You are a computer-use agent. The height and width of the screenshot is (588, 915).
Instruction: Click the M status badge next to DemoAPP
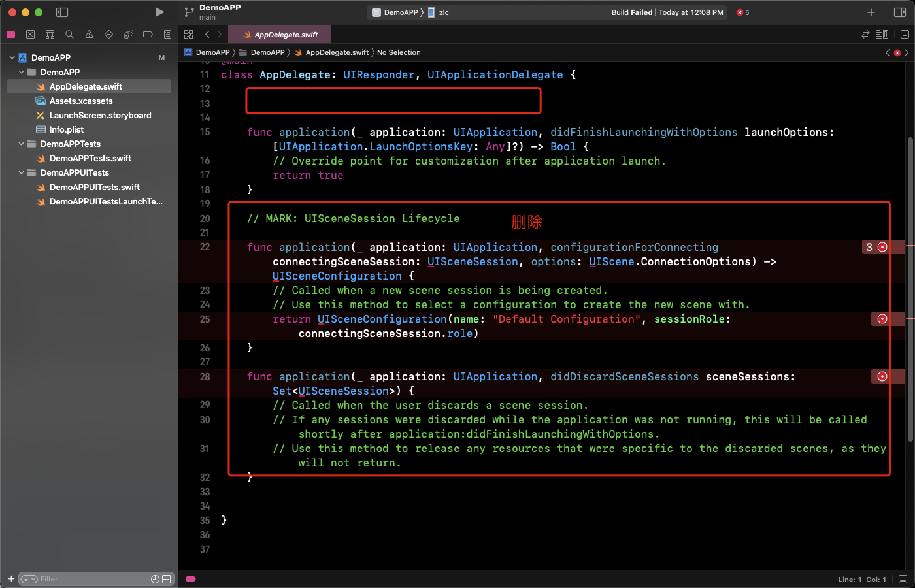161,57
